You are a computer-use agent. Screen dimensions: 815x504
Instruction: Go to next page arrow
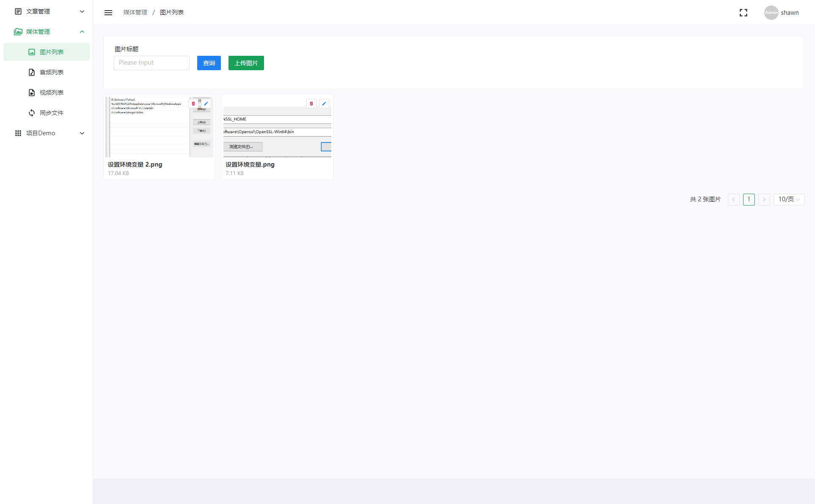point(764,199)
